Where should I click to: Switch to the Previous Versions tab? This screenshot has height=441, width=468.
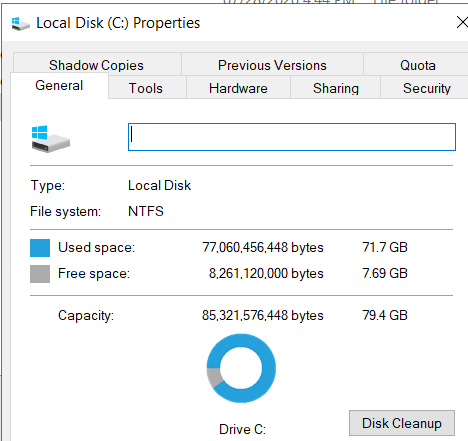coord(272,65)
